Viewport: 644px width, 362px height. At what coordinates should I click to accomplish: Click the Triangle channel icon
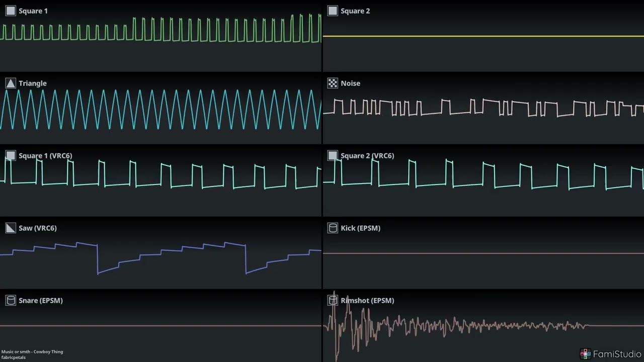coord(11,83)
